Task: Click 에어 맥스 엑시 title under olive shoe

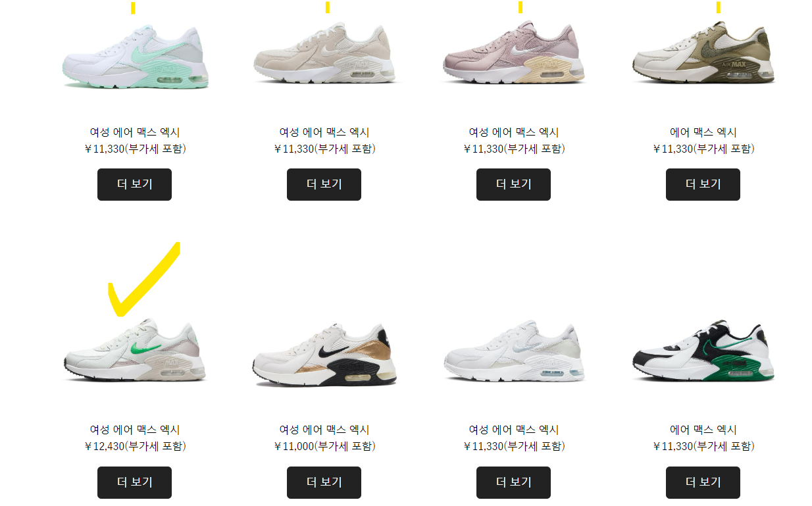Action: pyautogui.click(x=703, y=132)
